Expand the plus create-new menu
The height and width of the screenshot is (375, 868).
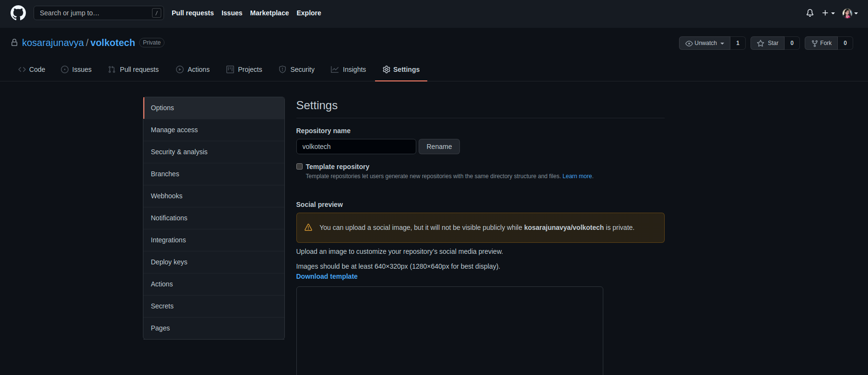828,13
